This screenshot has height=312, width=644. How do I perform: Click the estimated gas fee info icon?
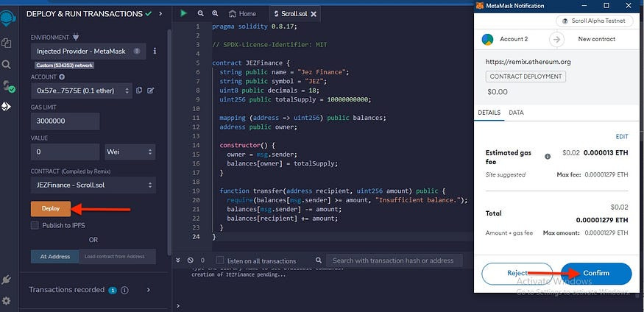[548, 157]
